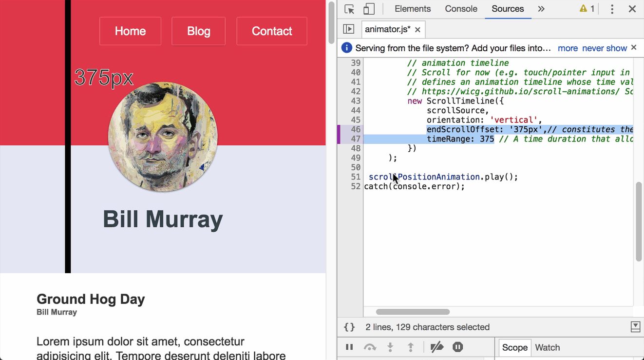Screen dimensions: 644x360
Task: Switch to the Watch pane tab
Action: coord(548,348)
